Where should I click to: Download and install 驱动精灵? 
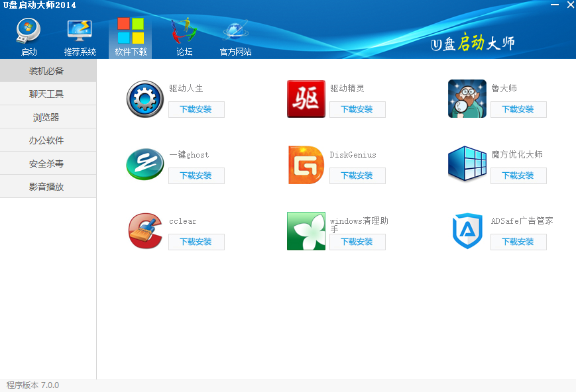pyautogui.click(x=357, y=109)
